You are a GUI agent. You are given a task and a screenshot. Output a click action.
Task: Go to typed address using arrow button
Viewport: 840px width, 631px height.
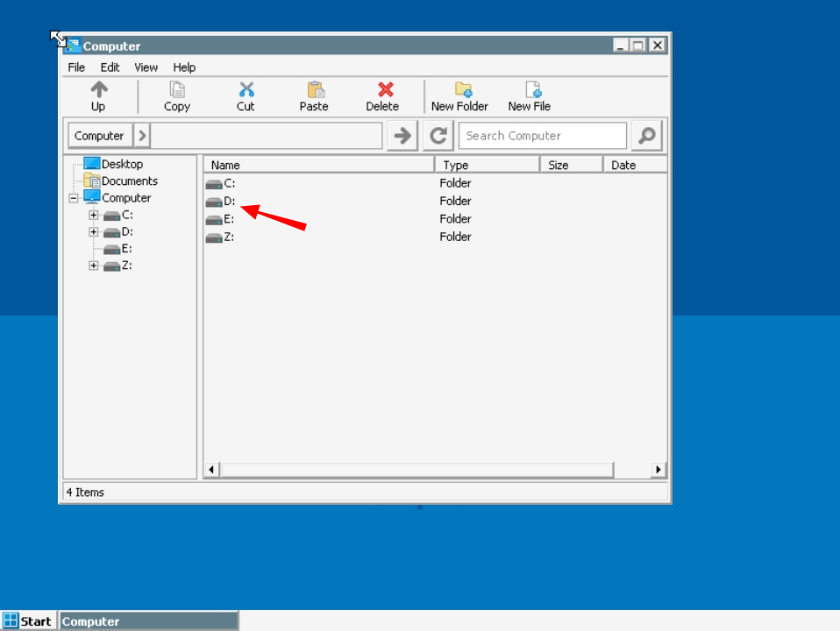point(402,136)
